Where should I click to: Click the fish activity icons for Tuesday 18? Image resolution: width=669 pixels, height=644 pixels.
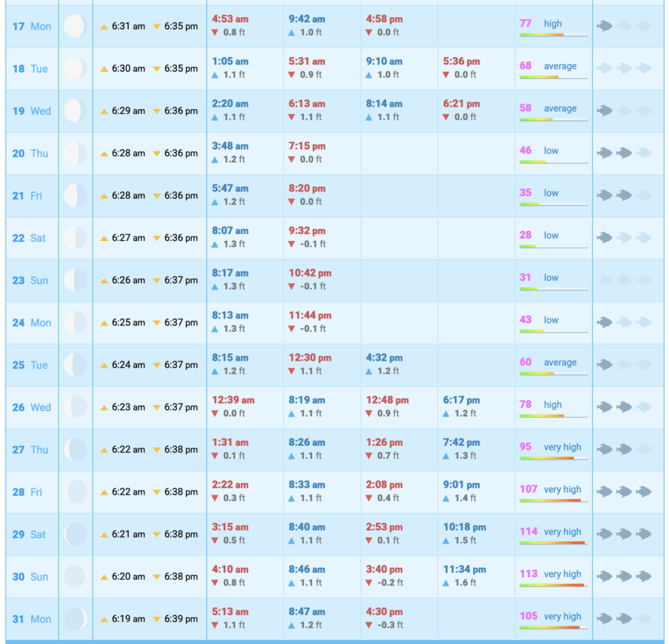tap(624, 69)
